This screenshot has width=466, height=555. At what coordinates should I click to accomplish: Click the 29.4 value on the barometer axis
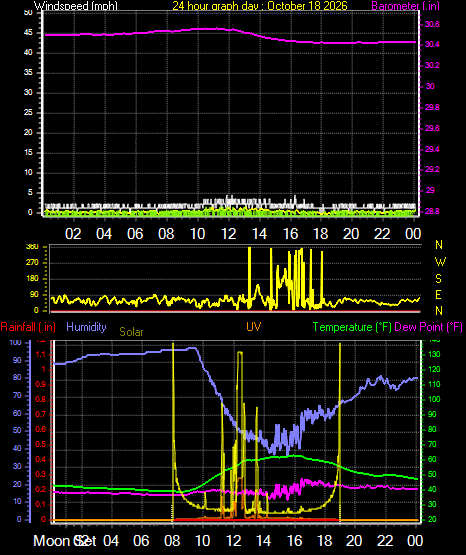click(432, 149)
